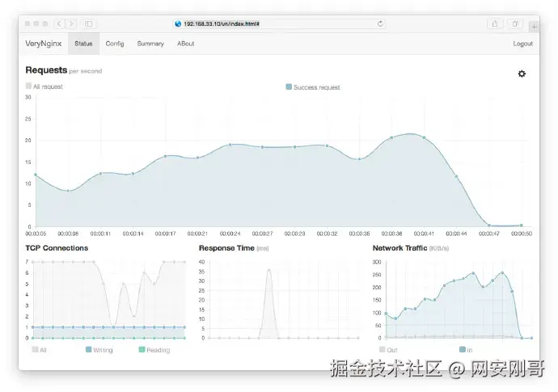Go forward with Safari's forward arrow
The height and width of the screenshot is (392, 558).
pos(71,23)
